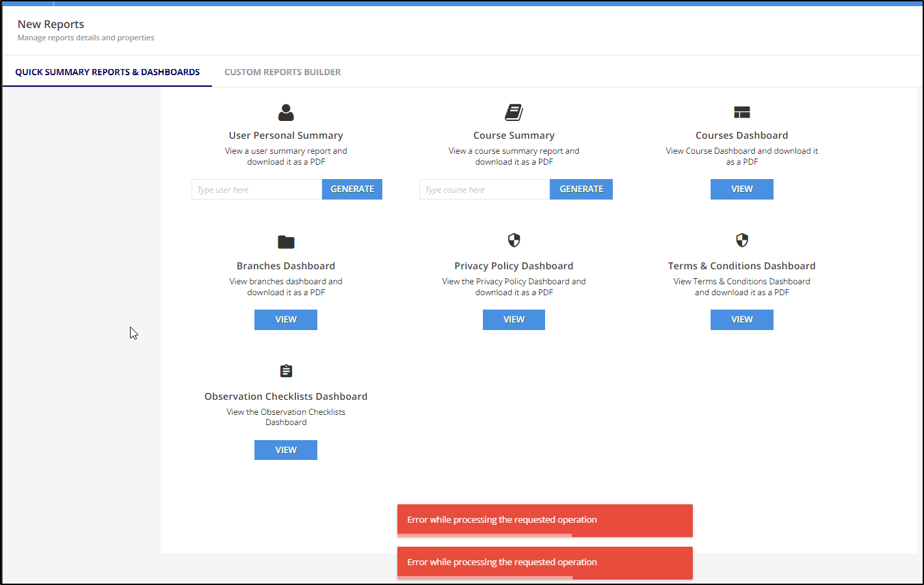Click the Terms & Conditions shield icon

point(742,240)
